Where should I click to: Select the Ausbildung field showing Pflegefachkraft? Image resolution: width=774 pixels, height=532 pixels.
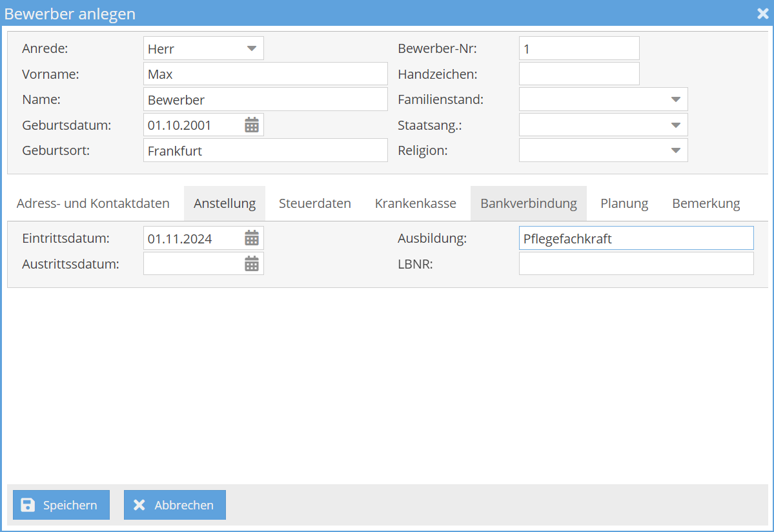tap(636, 238)
